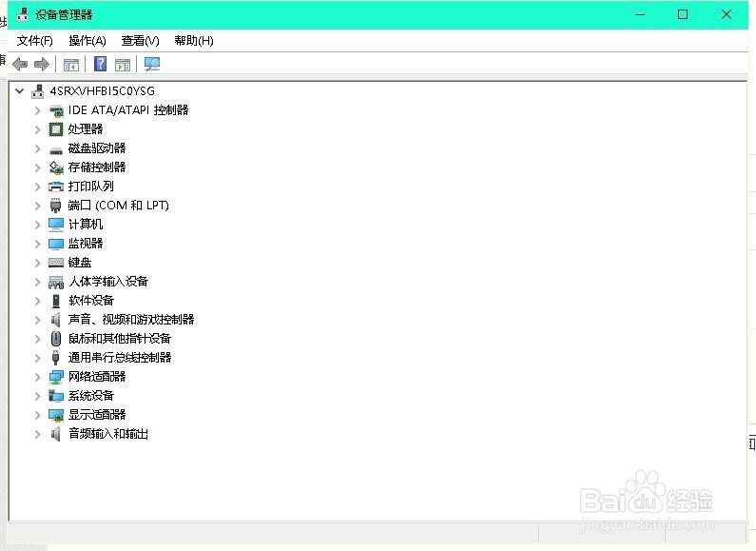Image resolution: width=756 pixels, height=551 pixels.
Task: Expand the 软件设备 node
Action: [x=38, y=301]
